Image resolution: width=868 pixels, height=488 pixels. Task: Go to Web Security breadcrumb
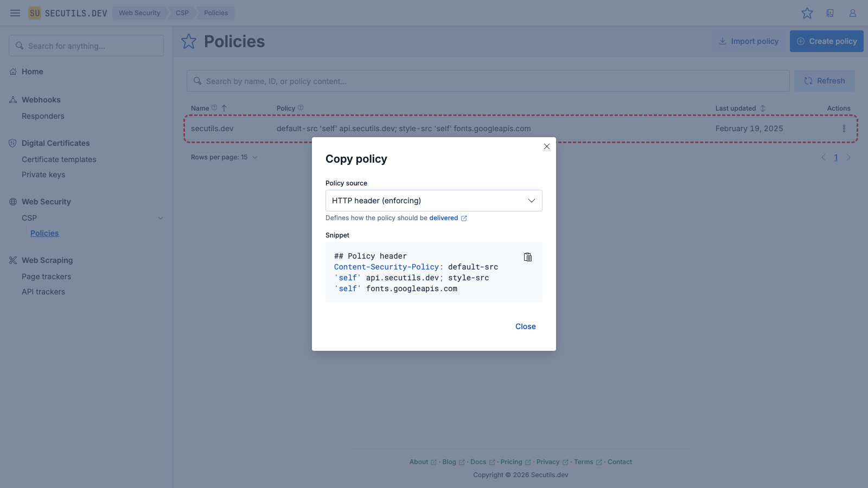(139, 13)
